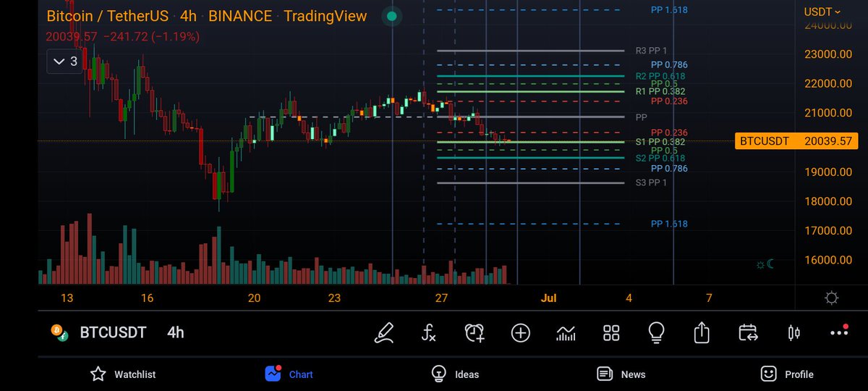Open the indicators fx icon
The image size is (868, 391).
tap(429, 332)
